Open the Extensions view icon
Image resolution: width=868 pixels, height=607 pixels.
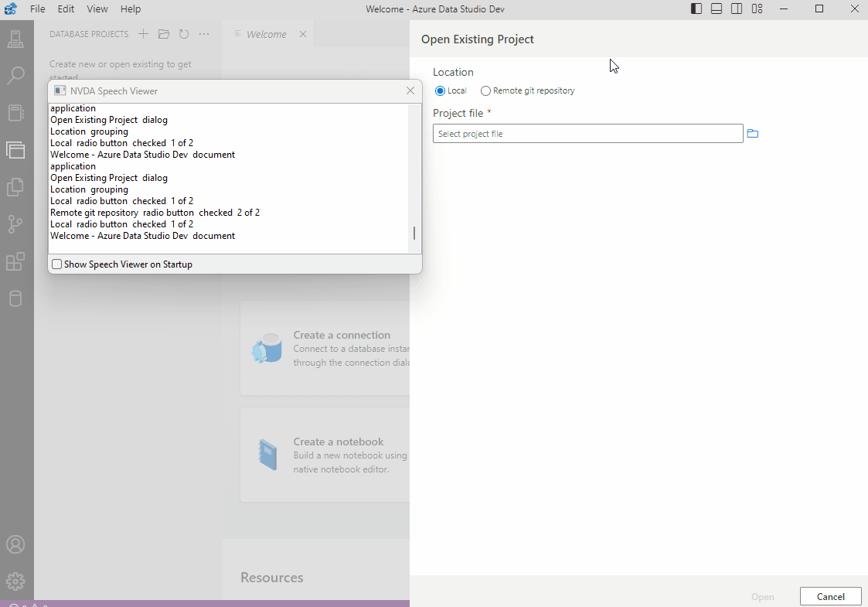click(15, 261)
